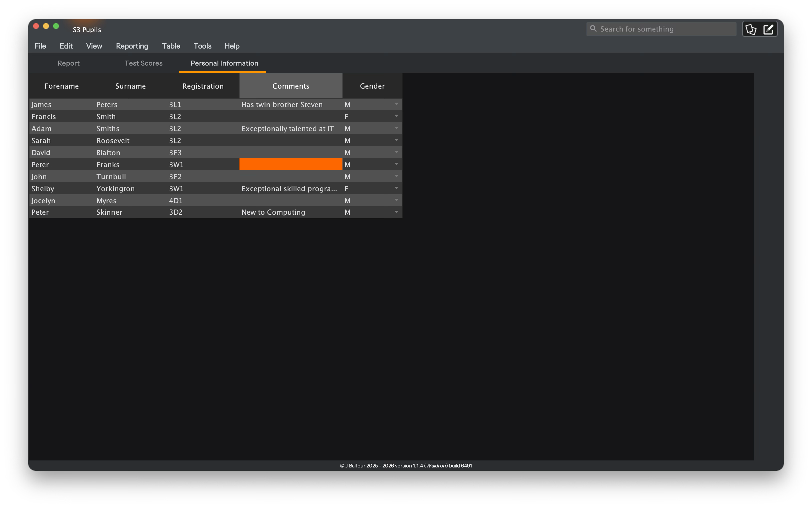Select the registration cell '3F3'
Screen dimensions: 812x508
(203, 153)
